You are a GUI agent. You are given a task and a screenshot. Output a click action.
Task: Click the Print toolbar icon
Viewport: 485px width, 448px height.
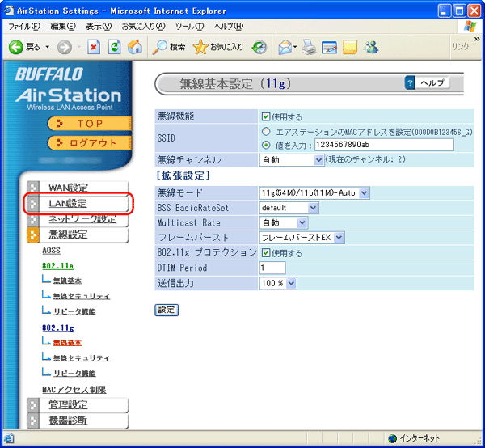pos(309,47)
